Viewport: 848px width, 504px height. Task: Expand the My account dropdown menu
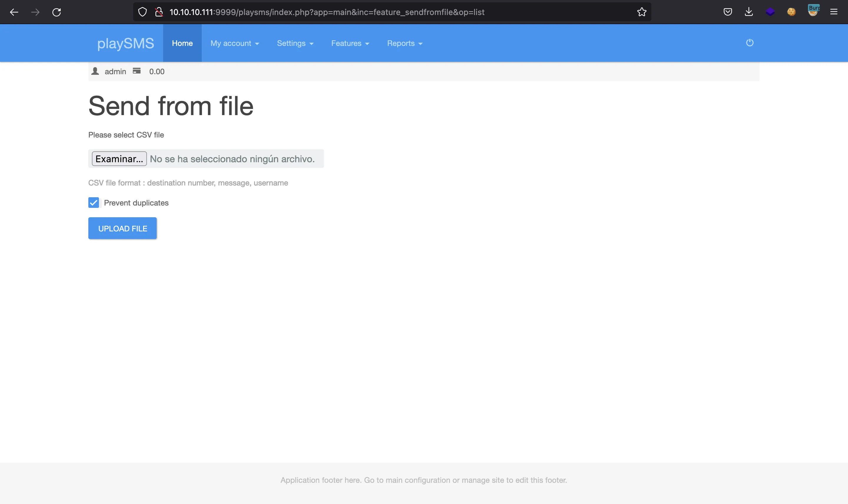click(x=234, y=43)
